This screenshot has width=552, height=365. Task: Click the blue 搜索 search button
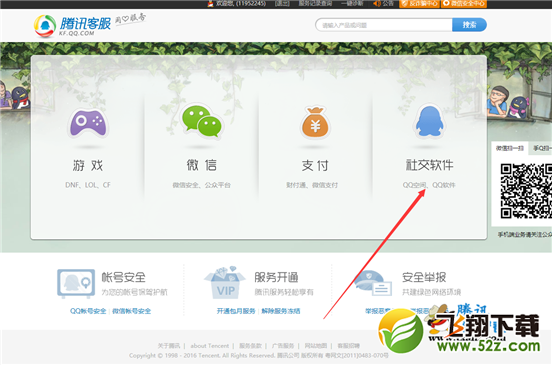[x=469, y=25]
